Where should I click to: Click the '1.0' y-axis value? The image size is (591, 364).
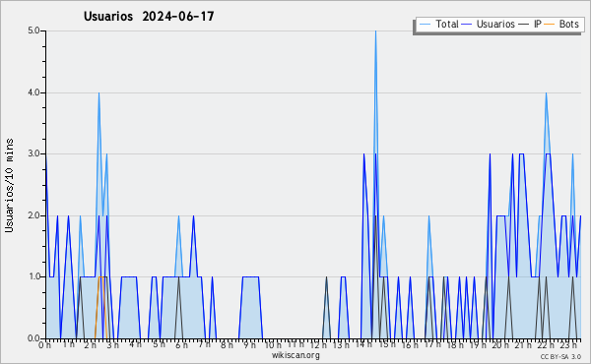[33, 276]
